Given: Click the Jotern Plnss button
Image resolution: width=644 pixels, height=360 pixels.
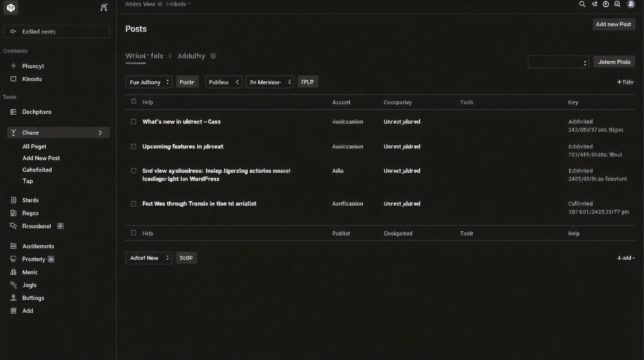Looking at the screenshot, I should point(614,62).
